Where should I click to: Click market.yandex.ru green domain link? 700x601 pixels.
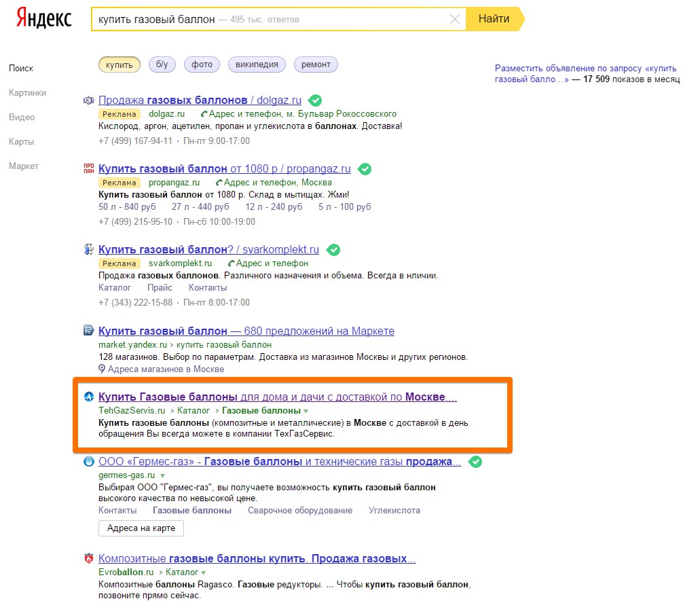coord(132,345)
